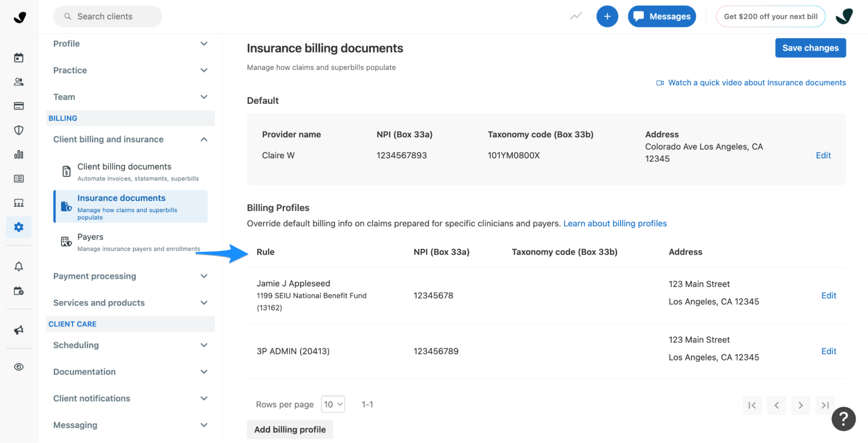
Task: Click the Insurance documents file icon
Action: click(x=66, y=207)
